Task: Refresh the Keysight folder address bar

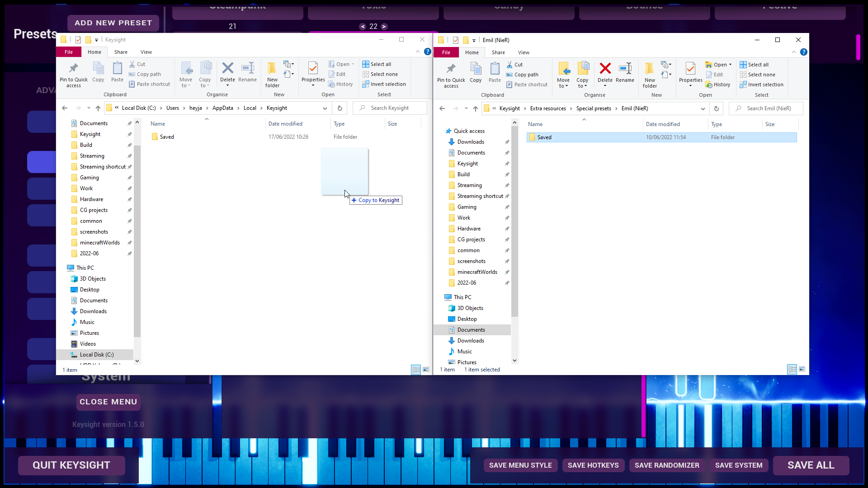Action: 340,108
